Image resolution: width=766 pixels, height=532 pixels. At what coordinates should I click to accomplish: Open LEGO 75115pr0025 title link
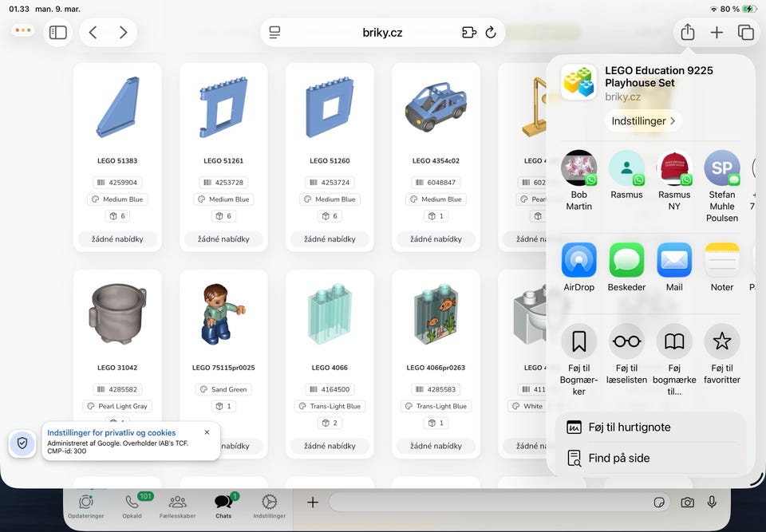tap(223, 368)
